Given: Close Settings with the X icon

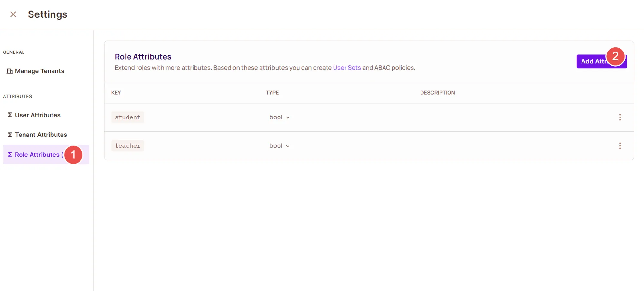Looking at the screenshot, I should 13,14.
